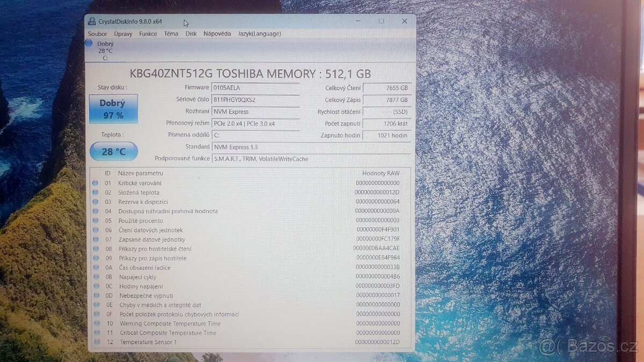Click status dot of Rezerva k dispozici row
The image size is (644, 362).
[x=96, y=202]
